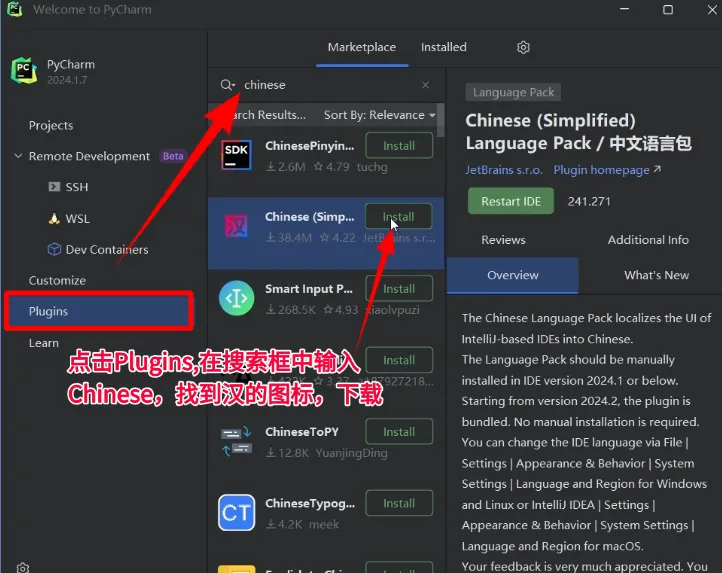The width and height of the screenshot is (722, 573).
Task: Open the Sort By Relevance dropdown
Action: click(x=379, y=115)
